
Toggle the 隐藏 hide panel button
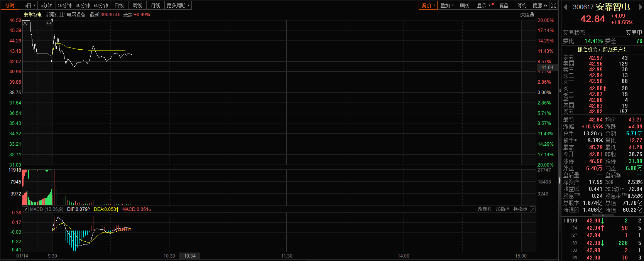coord(540,5)
